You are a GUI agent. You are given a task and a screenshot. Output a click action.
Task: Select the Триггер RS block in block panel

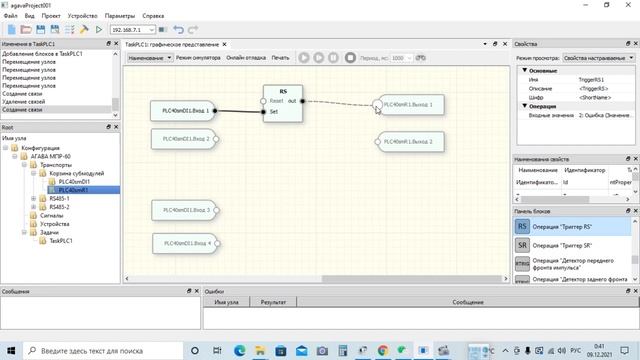572,227
